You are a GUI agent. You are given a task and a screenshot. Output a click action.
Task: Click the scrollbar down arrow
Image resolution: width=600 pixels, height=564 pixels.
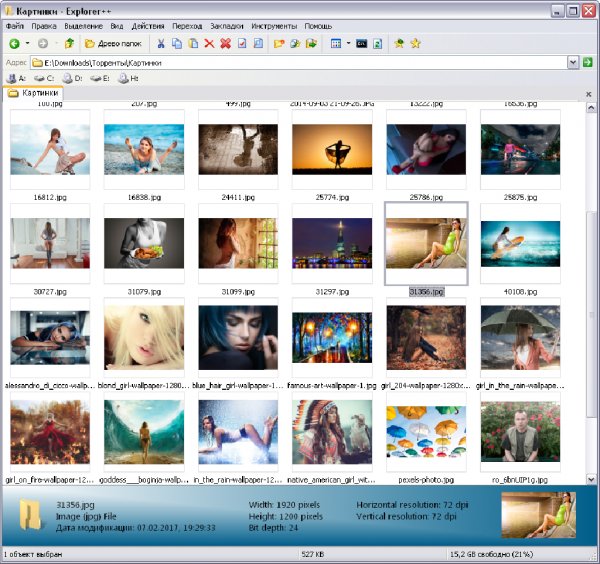pyautogui.click(x=591, y=479)
